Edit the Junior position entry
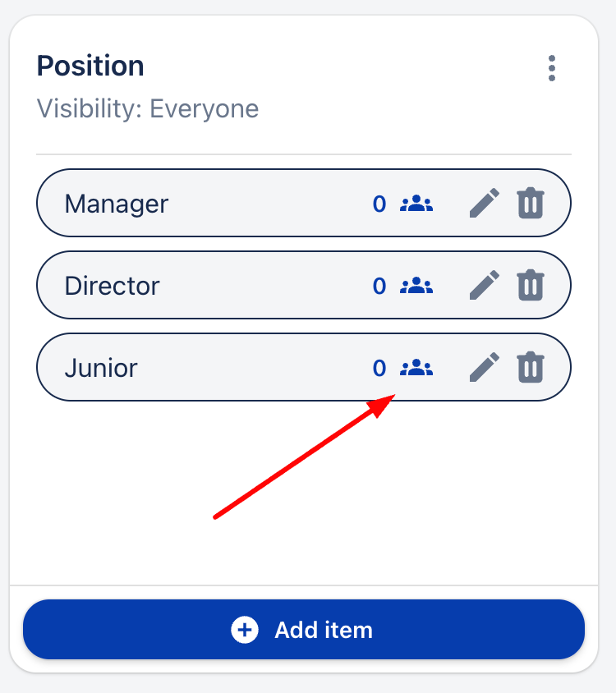616x693 pixels. point(485,367)
